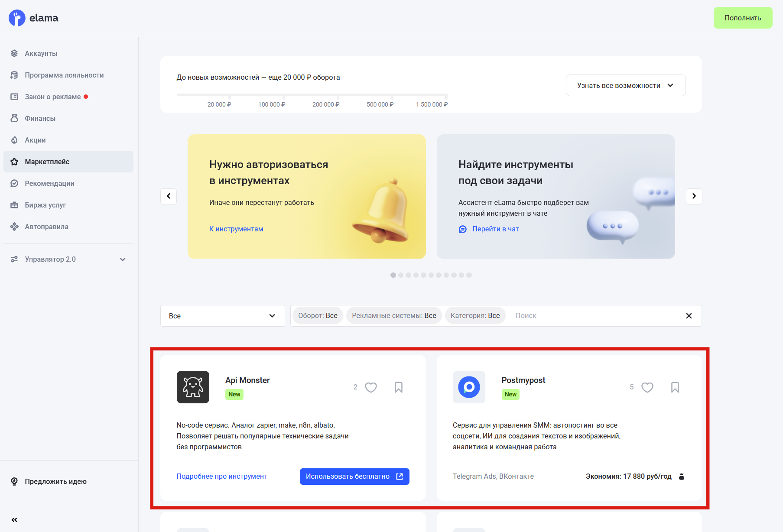Screen dimensions: 783x532
Task: Click the Api Monster tool logo
Action: click(x=193, y=387)
